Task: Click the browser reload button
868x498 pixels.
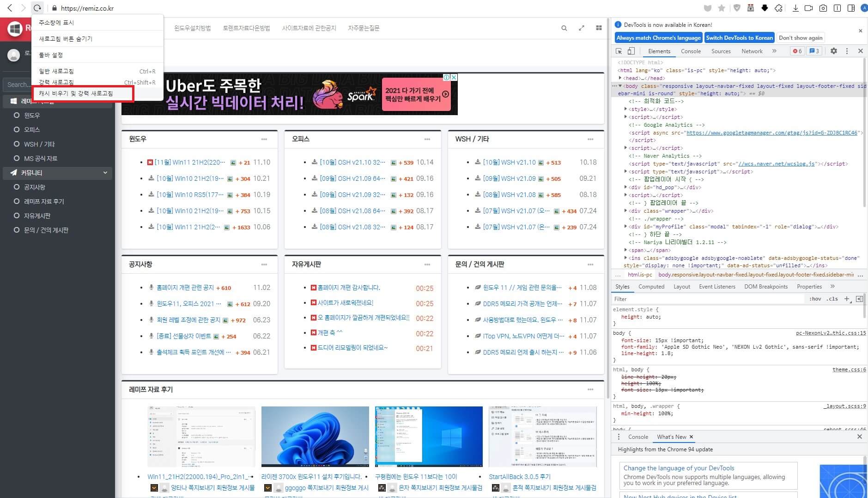Action: (37, 8)
